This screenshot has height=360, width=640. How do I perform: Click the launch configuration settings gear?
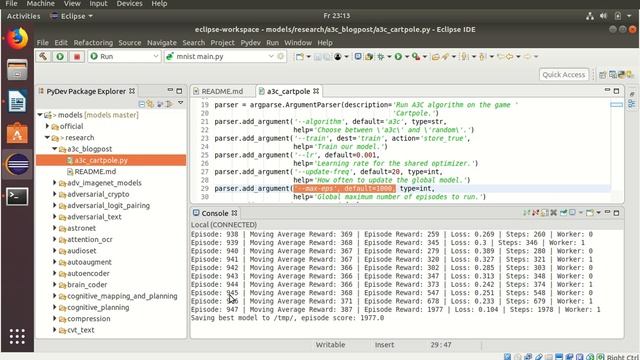tap(280, 56)
